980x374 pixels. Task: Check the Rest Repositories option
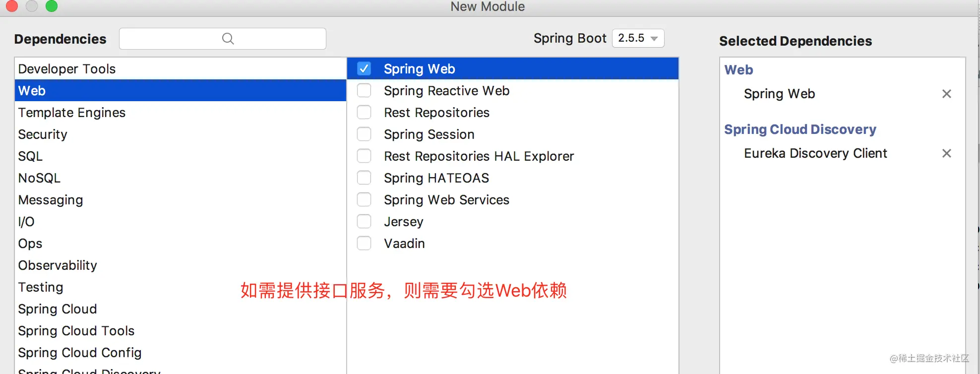point(364,112)
